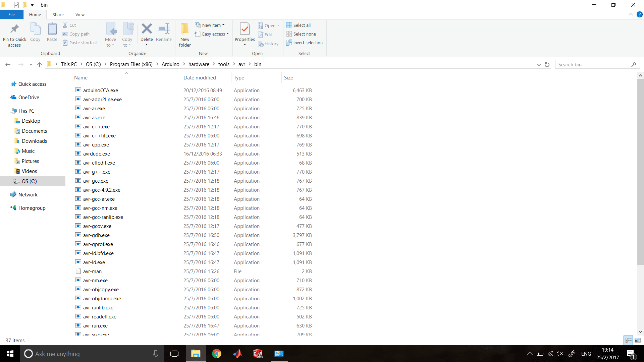Open file History command
Image resolution: width=644 pixels, height=362 pixels.
268,44
